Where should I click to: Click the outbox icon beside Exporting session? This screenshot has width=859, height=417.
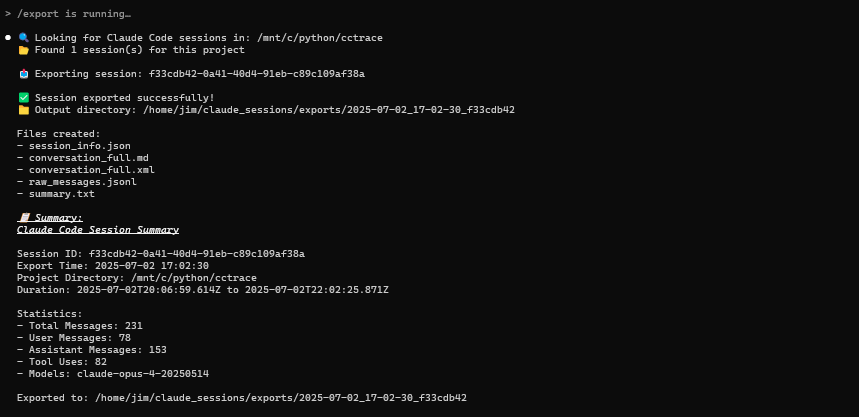coord(24,74)
